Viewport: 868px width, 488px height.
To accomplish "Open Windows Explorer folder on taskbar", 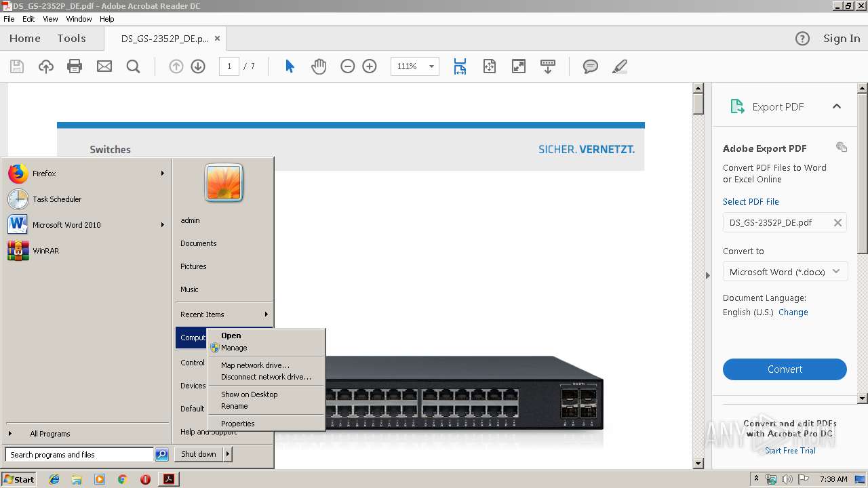I will (x=77, y=479).
